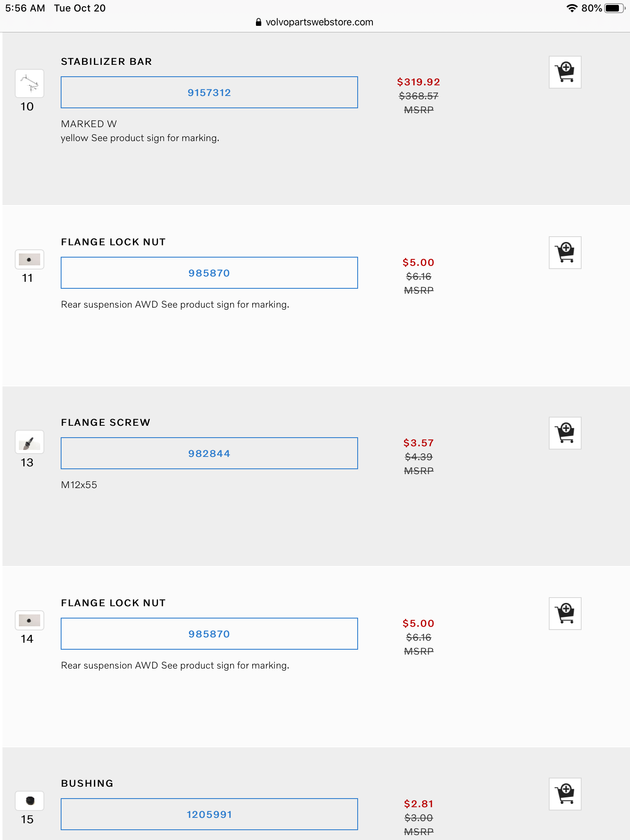Open part number 9157312 link
This screenshot has height=840, width=630.
[209, 93]
